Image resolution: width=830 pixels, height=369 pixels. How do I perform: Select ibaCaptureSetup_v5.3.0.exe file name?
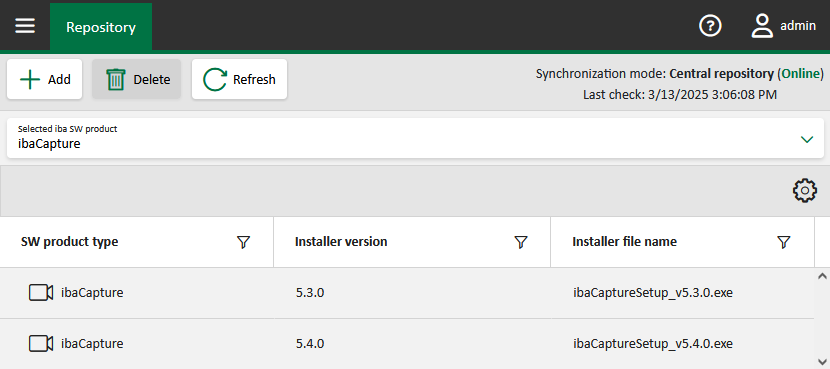[x=653, y=293]
